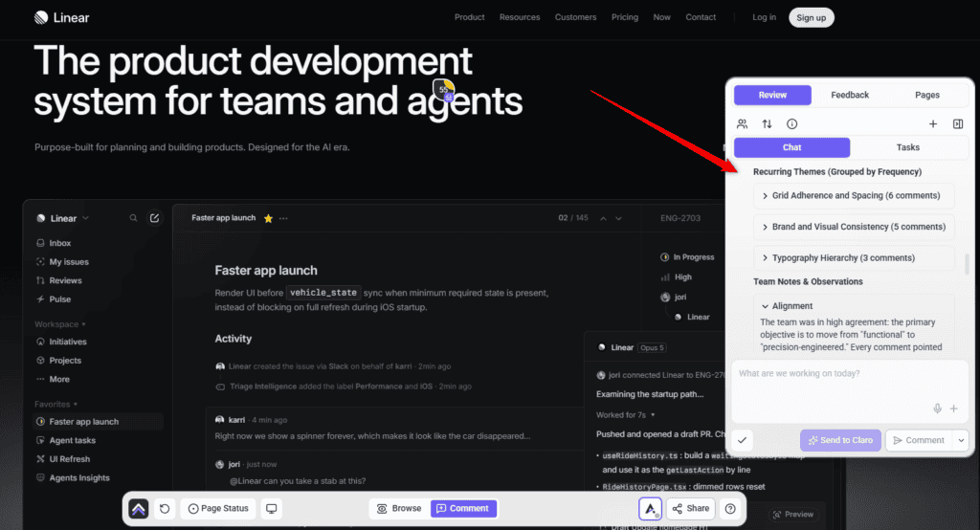This screenshot has width=980, height=530.
Task: Switch to the Pages tab
Action: [926, 95]
